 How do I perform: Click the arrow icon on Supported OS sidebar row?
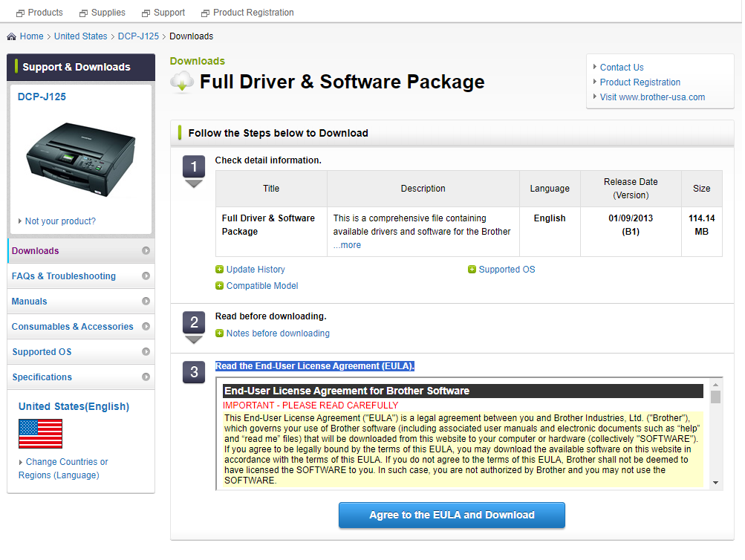point(146,351)
